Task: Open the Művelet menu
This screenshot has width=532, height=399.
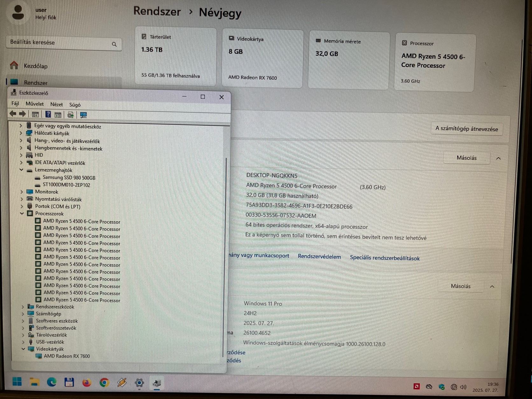Action: (35, 104)
